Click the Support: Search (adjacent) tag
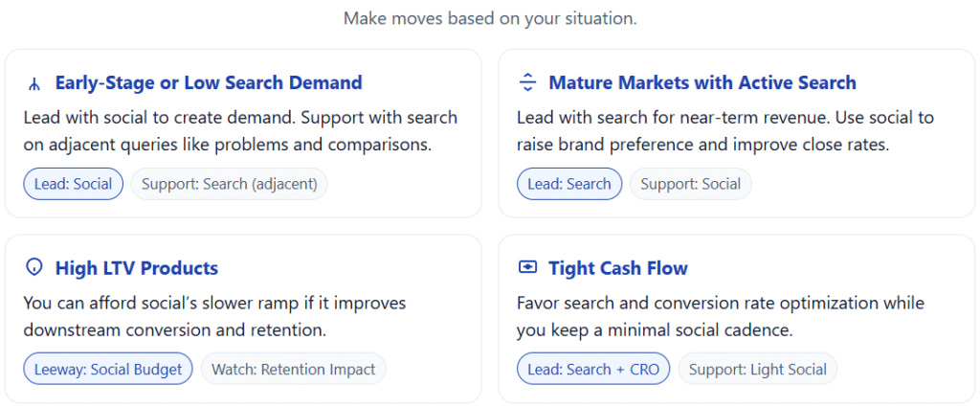 click(x=229, y=184)
